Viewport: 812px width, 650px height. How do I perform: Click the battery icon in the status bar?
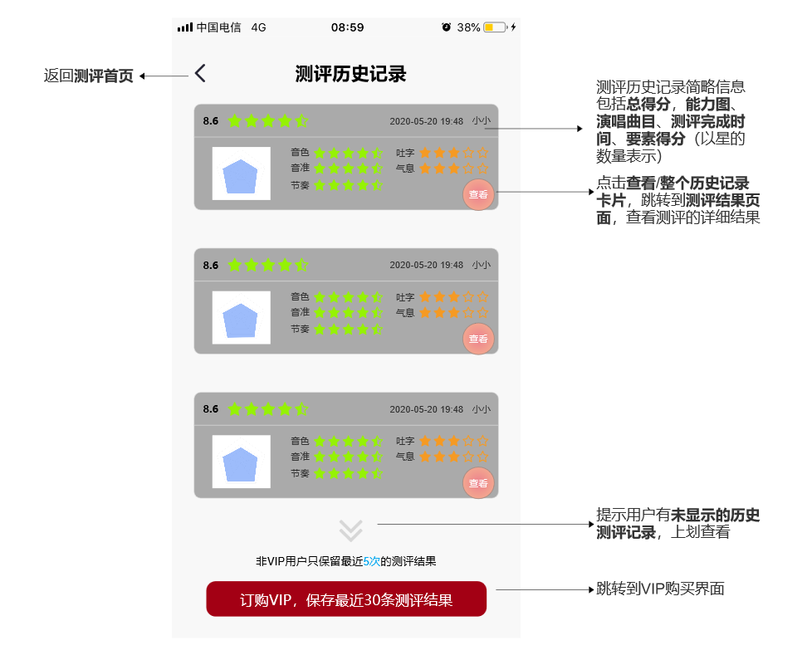495,27
